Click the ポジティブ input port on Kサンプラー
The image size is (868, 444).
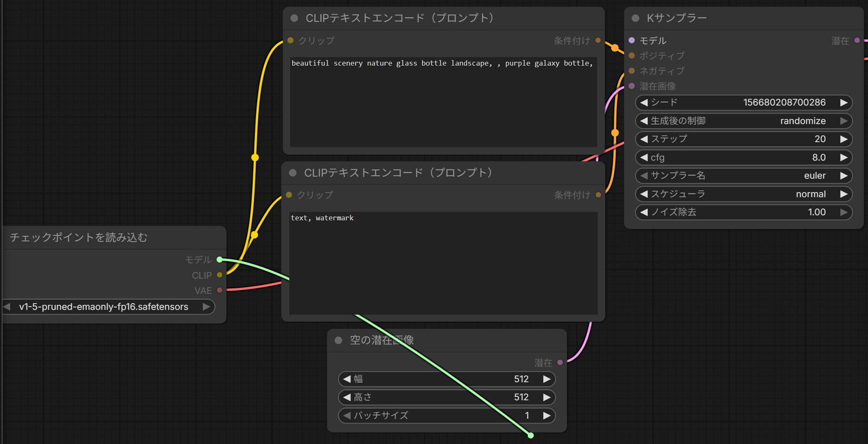pyautogui.click(x=631, y=55)
